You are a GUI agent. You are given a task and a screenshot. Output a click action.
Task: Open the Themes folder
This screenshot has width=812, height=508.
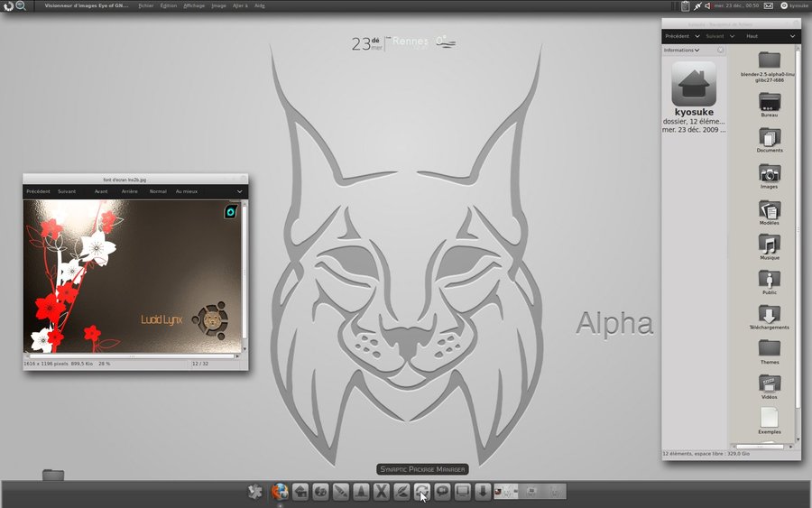(769, 352)
